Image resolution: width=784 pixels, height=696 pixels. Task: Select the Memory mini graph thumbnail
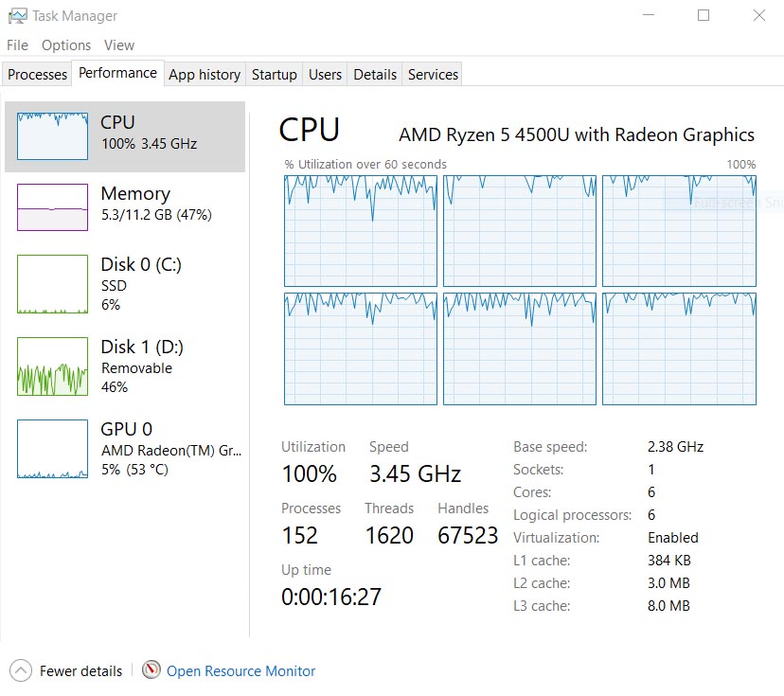52,207
